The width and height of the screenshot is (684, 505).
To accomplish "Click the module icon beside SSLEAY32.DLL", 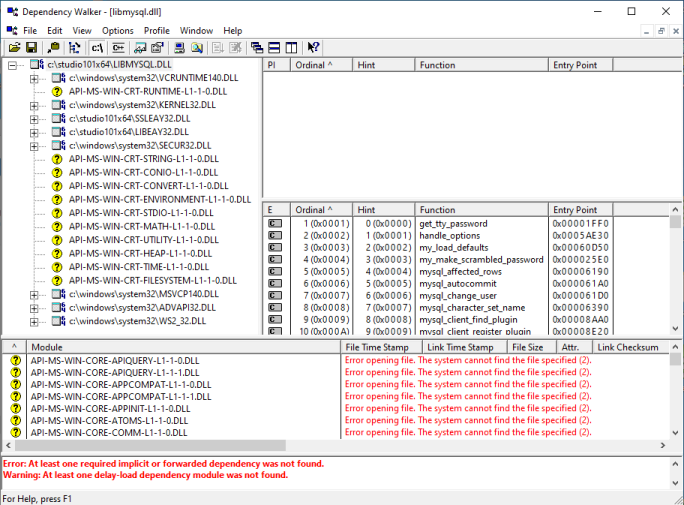I will click(59, 119).
